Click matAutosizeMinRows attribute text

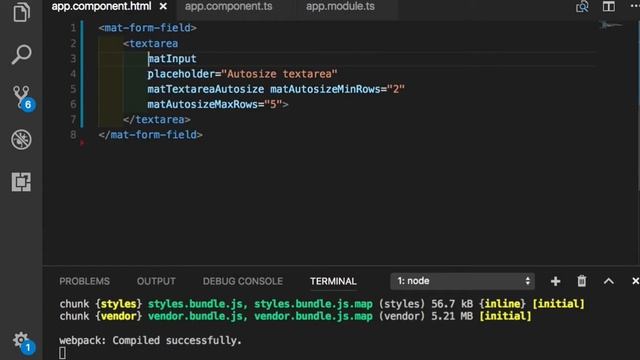pyautogui.click(x=325, y=89)
